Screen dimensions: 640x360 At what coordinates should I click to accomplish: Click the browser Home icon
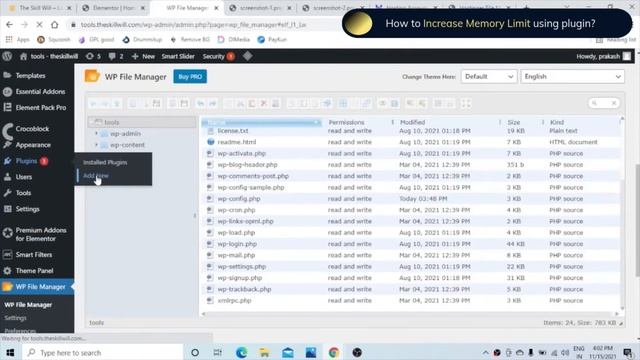click(x=54, y=24)
